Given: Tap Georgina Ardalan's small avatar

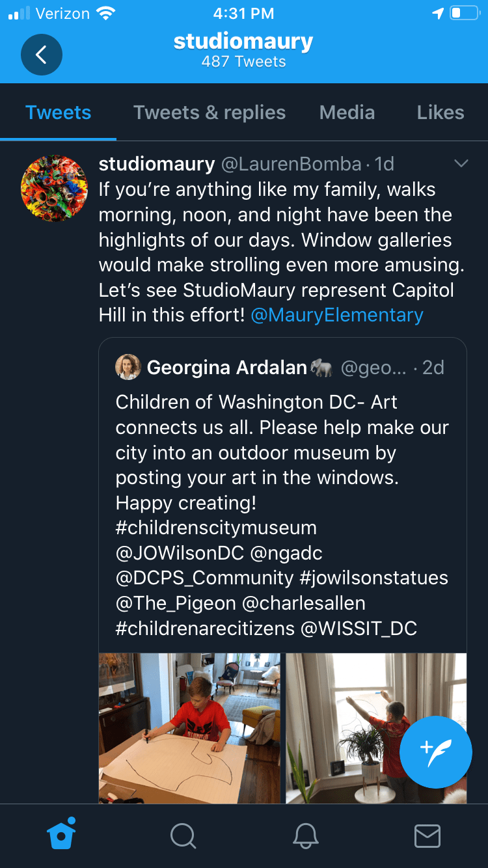Looking at the screenshot, I should click(x=128, y=368).
